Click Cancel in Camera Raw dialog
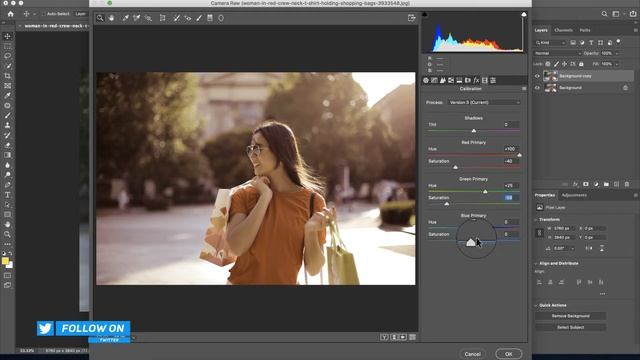This screenshot has height=360, width=640. (x=473, y=354)
